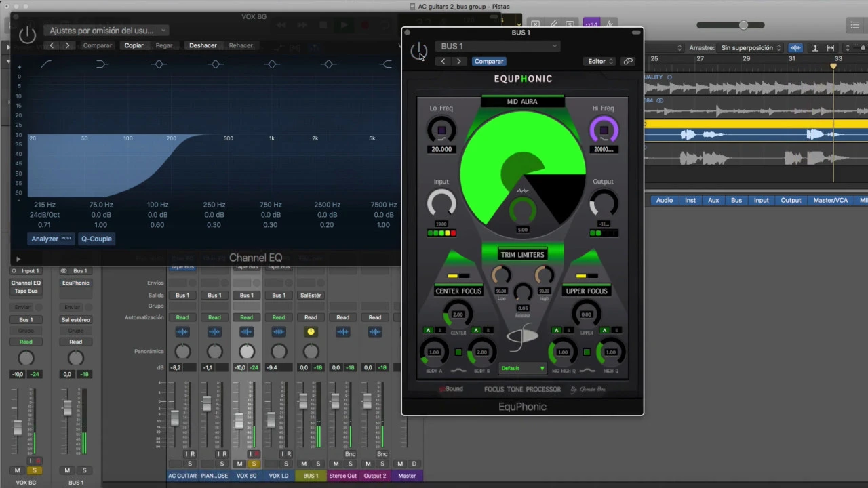Screen dimensions: 868x488
Task: Toggle the EquPhonic plugin power button
Action: (x=418, y=51)
